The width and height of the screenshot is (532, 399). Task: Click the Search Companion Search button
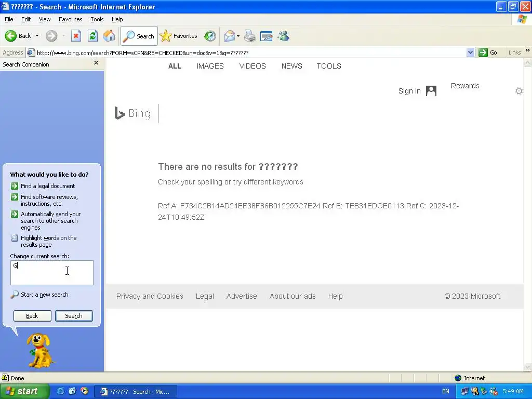74,316
